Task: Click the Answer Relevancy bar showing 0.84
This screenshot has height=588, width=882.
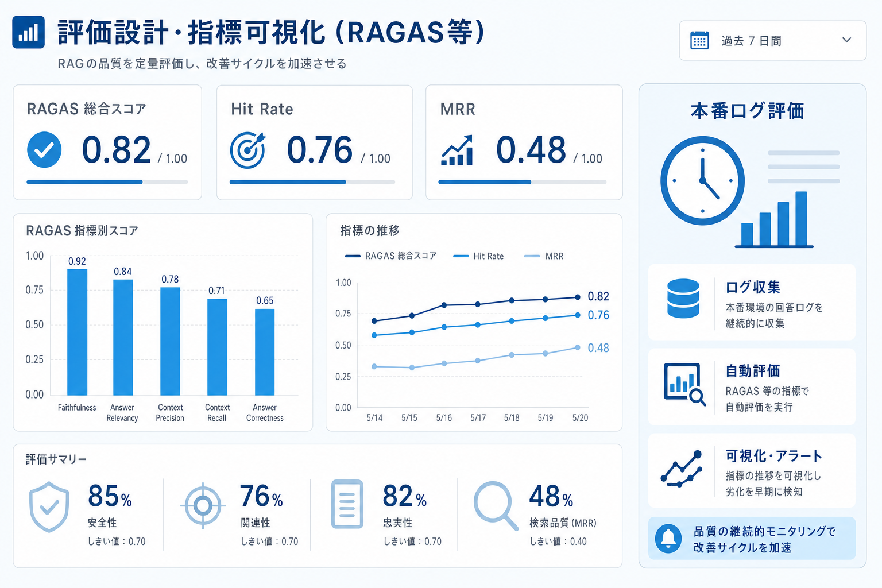Action: click(x=123, y=337)
